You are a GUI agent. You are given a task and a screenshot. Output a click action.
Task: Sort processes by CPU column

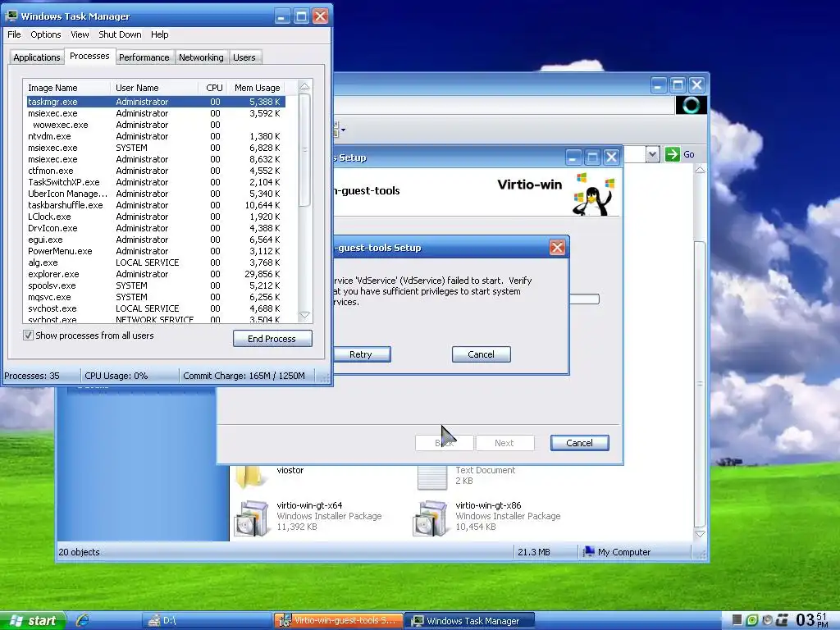[213, 87]
